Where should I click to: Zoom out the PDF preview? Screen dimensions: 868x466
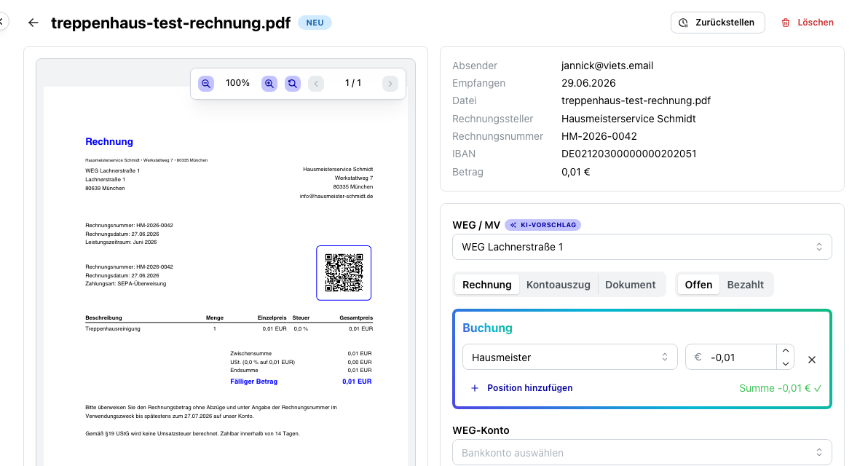click(206, 84)
